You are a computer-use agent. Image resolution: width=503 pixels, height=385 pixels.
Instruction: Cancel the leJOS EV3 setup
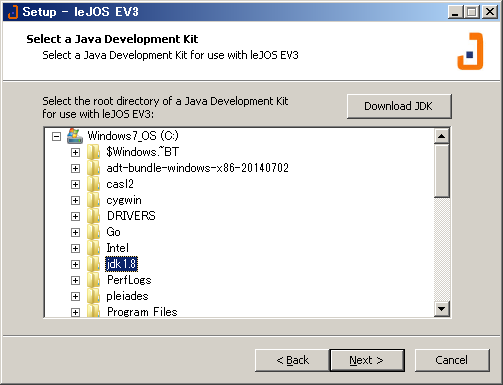[452, 360]
